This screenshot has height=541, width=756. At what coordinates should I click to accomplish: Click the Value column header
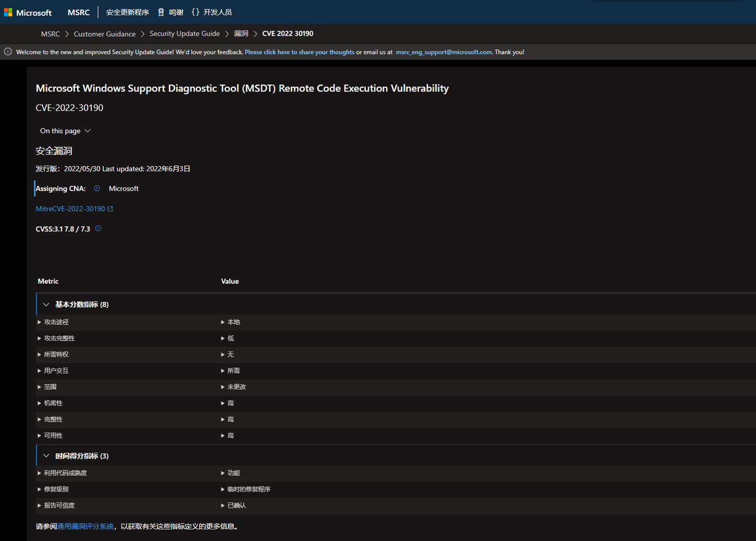point(230,282)
